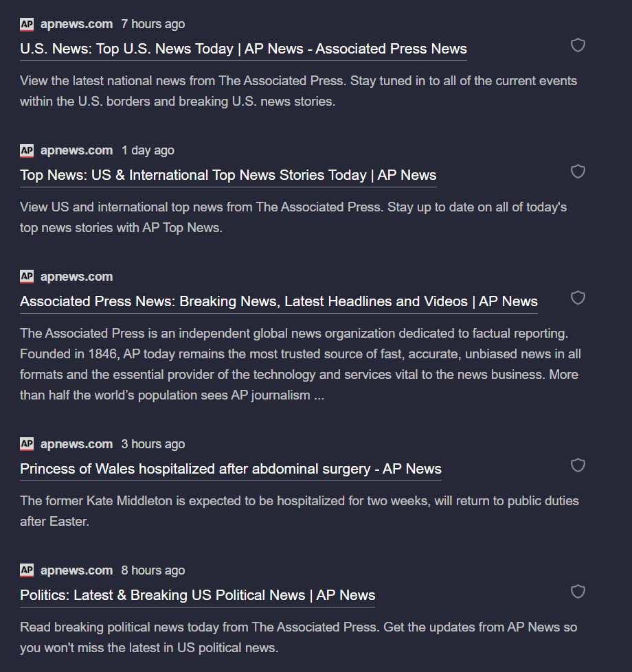Click the shield icon beside Politics result
This screenshot has height=672, width=632.
578,592
